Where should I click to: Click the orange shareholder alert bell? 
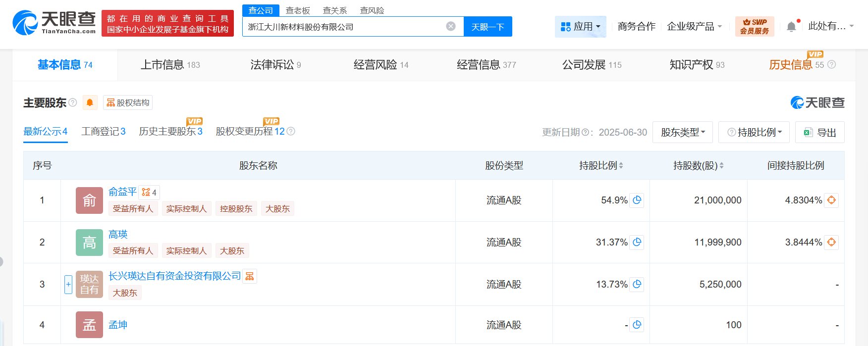(x=90, y=102)
